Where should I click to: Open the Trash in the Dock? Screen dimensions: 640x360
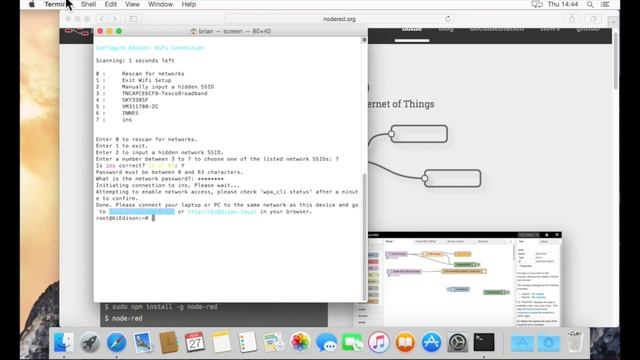[575, 342]
